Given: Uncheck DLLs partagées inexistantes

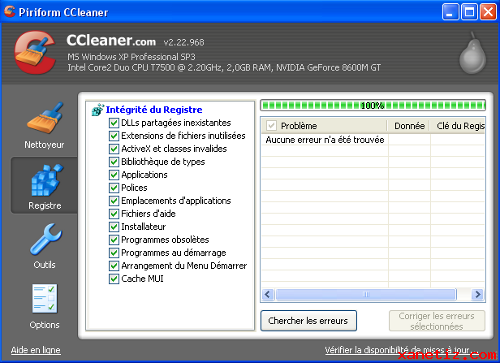Looking at the screenshot, I should click(x=114, y=123).
